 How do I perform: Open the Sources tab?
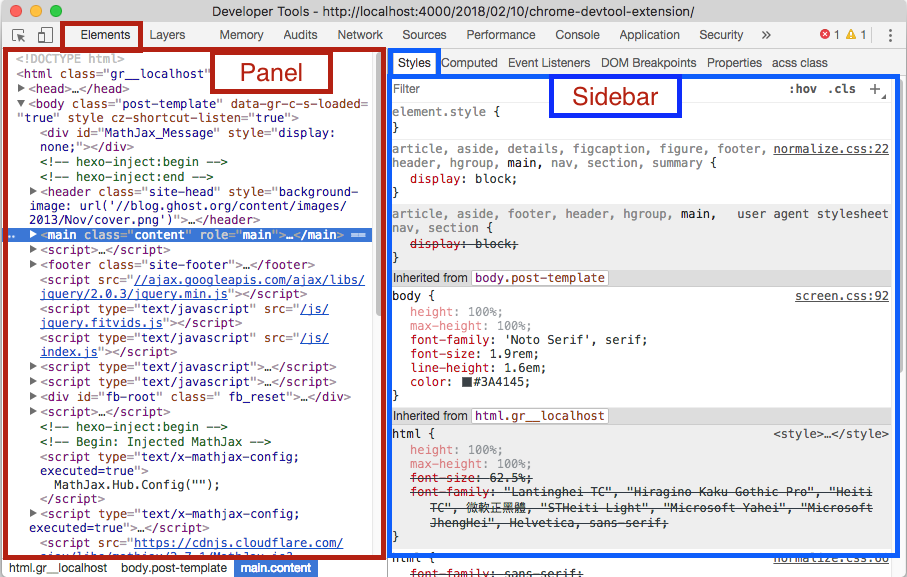[424, 35]
